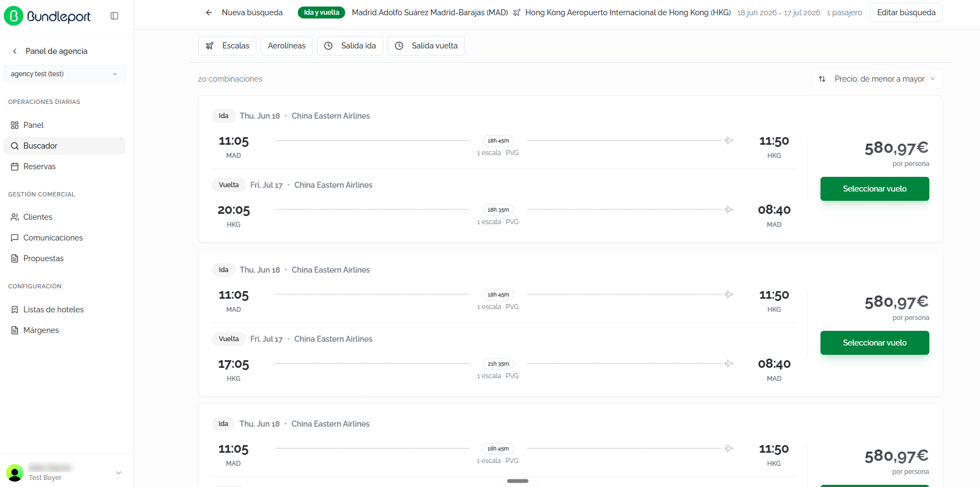Click the 20:05 departure time
The image size is (980, 487).
point(234,210)
